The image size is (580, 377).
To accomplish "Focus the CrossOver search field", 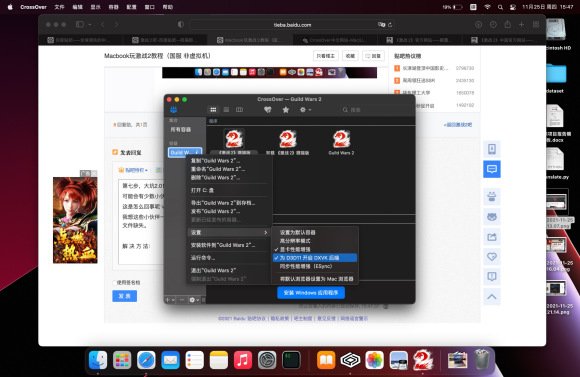I will [374, 110].
